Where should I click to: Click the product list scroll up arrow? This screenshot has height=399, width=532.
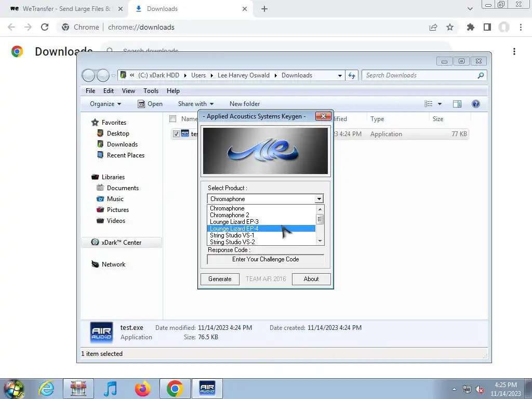click(x=320, y=209)
